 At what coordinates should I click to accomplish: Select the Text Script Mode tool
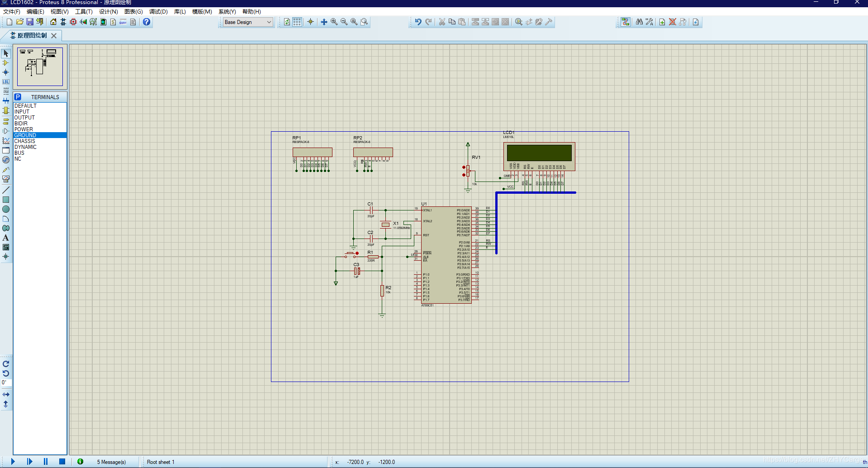coord(6,91)
